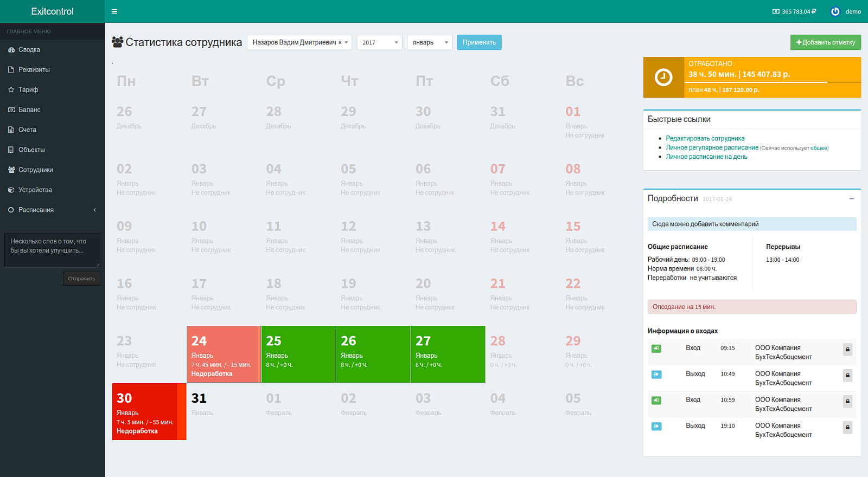
Task: Click green entry icon at 10:59
Action: 656,401
